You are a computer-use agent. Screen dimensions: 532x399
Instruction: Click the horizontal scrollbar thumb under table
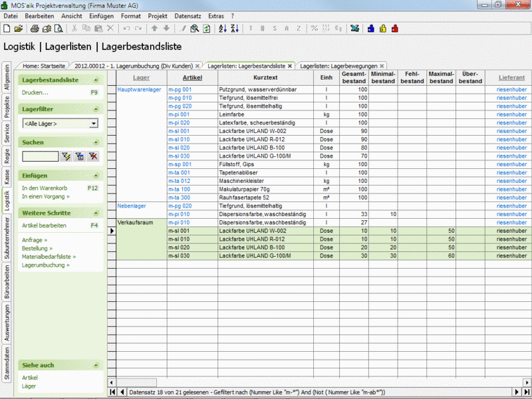[x=136, y=382]
